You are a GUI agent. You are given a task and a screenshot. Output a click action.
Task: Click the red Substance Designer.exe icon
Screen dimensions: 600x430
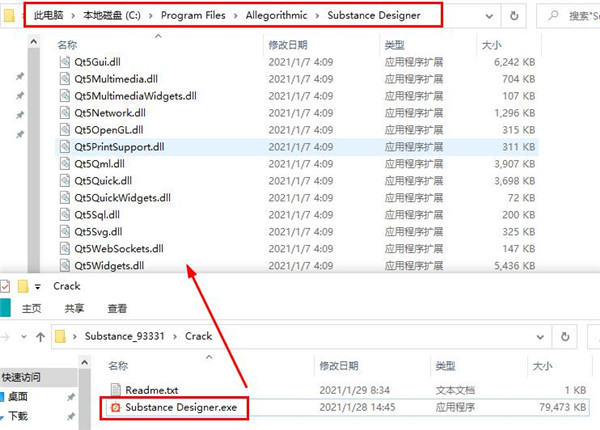point(115,407)
